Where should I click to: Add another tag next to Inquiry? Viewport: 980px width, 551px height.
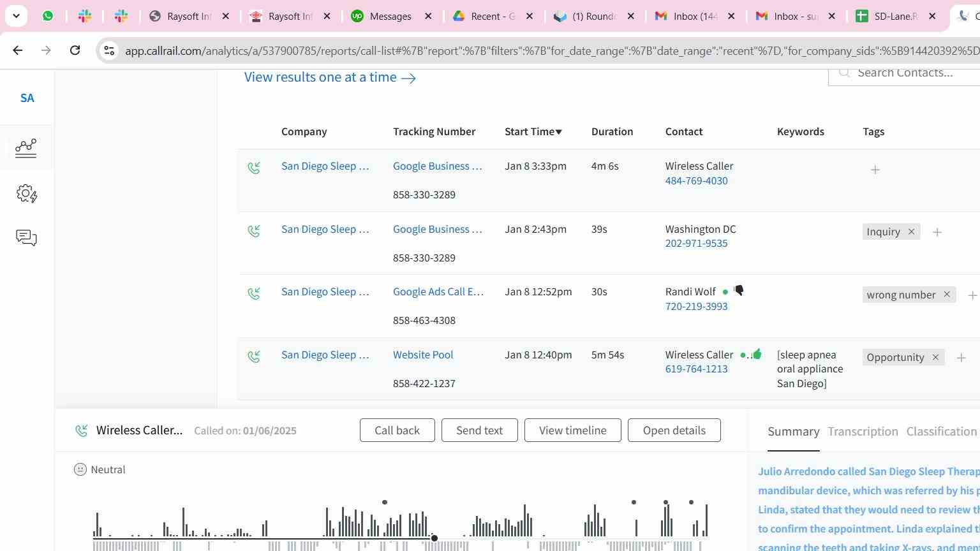pyautogui.click(x=937, y=232)
